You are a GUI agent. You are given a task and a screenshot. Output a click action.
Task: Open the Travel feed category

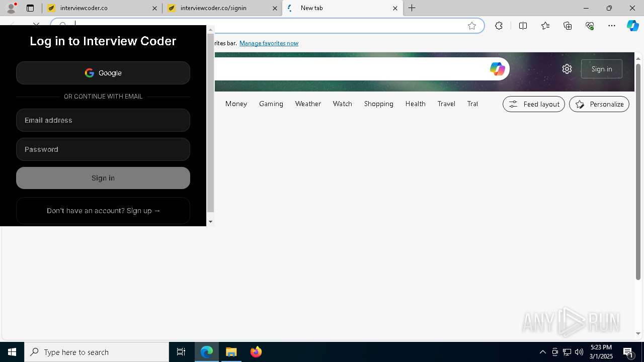point(446,104)
